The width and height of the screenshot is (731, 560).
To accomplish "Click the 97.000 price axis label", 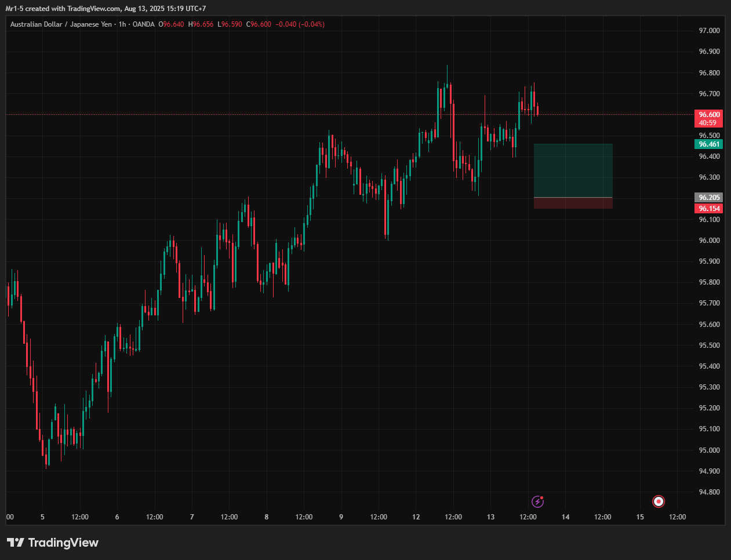I will pos(709,31).
